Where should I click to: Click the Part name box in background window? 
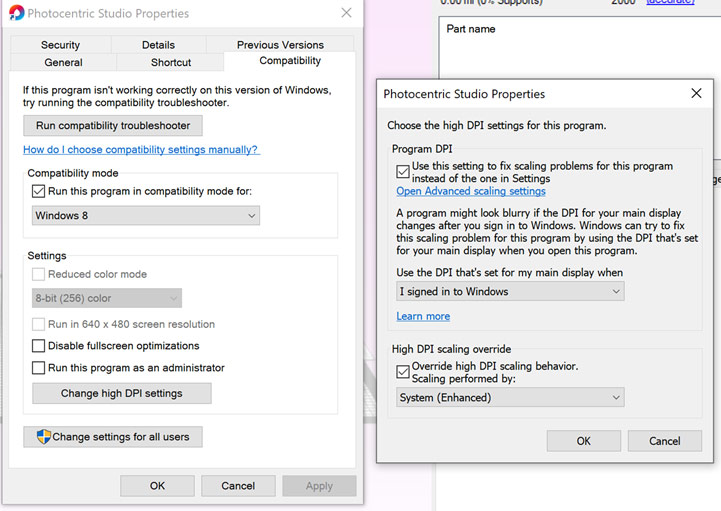(579, 48)
